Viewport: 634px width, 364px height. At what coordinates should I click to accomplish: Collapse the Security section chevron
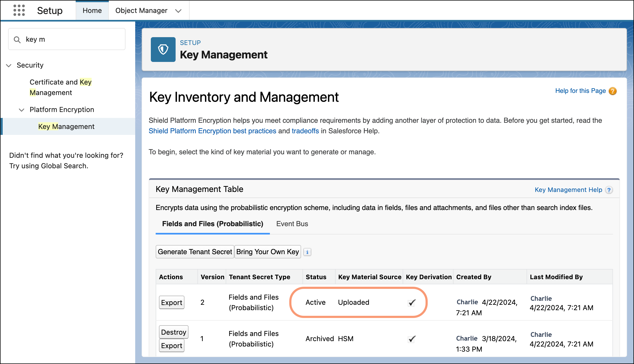[x=9, y=65]
